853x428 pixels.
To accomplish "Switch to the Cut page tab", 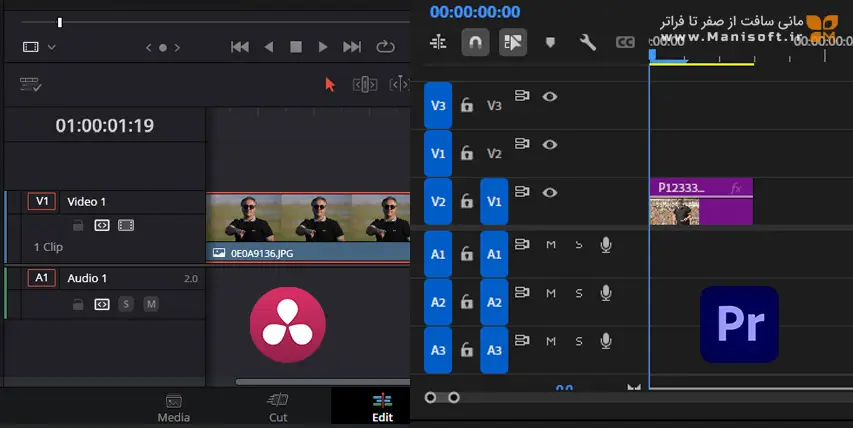I will [x=278, y=408].
